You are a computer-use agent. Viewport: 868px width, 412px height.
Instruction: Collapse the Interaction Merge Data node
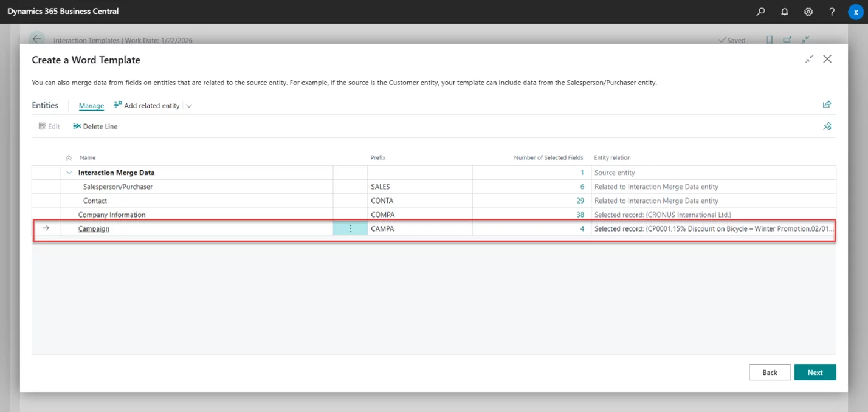tap(69, 173)
